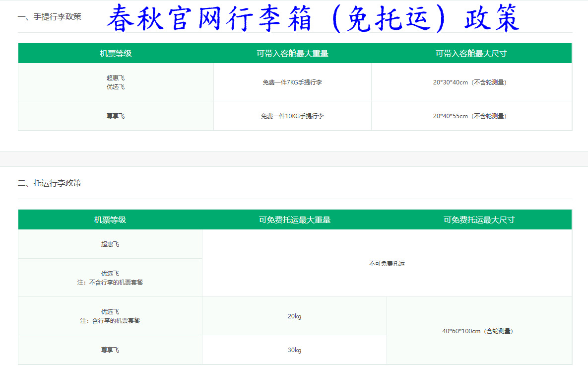588x367 pixels.
Task: Select the 超惠飞 cell in checked baggage table
Action: (110, 244)
